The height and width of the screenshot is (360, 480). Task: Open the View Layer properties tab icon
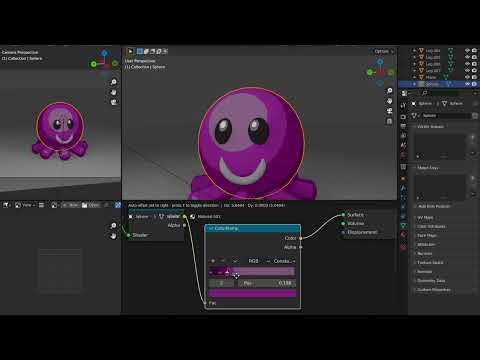403,136
